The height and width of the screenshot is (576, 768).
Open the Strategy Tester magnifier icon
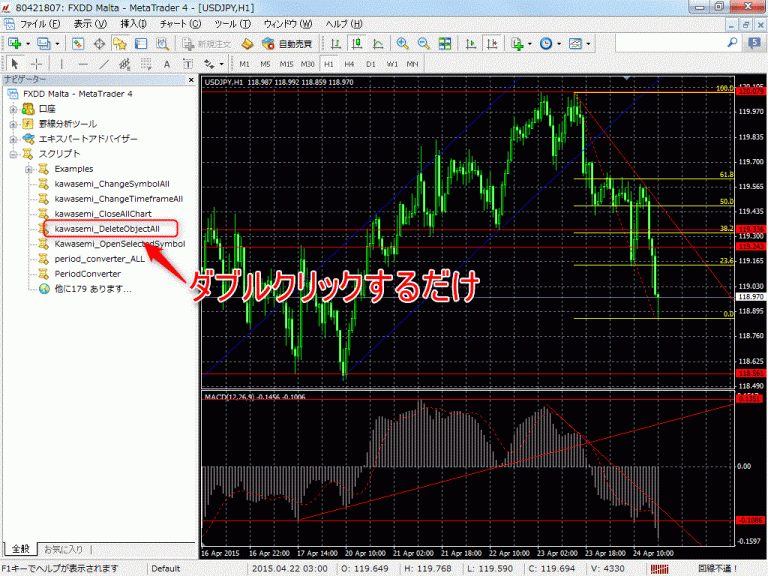coord(162,44)
